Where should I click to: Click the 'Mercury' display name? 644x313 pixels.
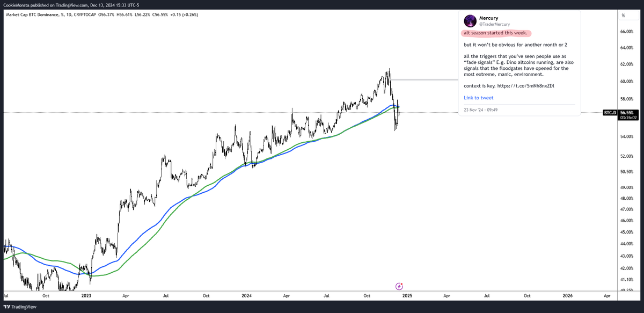click(488, 18)
